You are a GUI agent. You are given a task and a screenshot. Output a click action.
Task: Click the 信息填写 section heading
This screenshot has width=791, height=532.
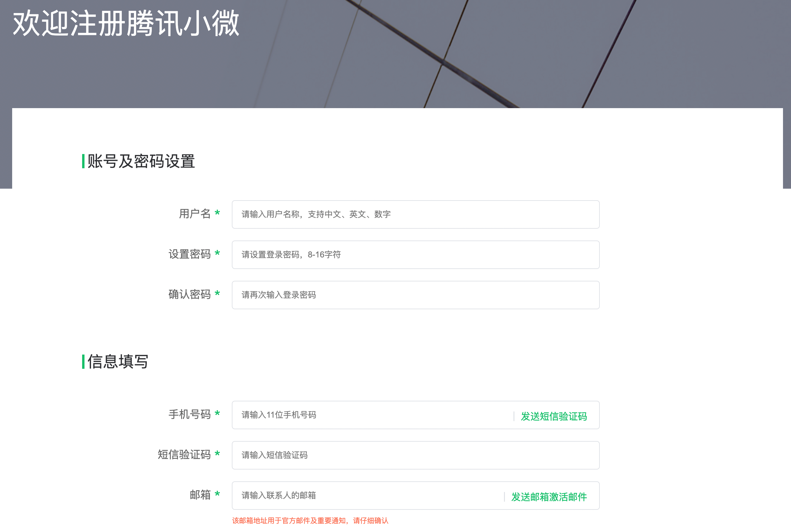click(118, 362)
